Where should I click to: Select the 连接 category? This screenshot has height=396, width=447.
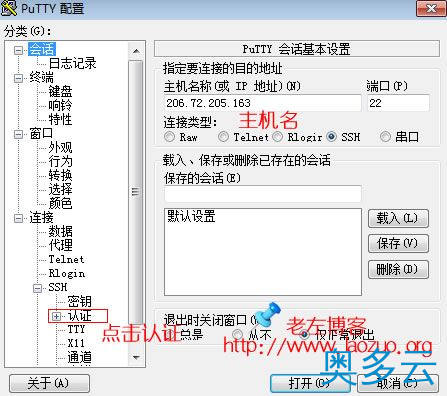click(41, 218)
